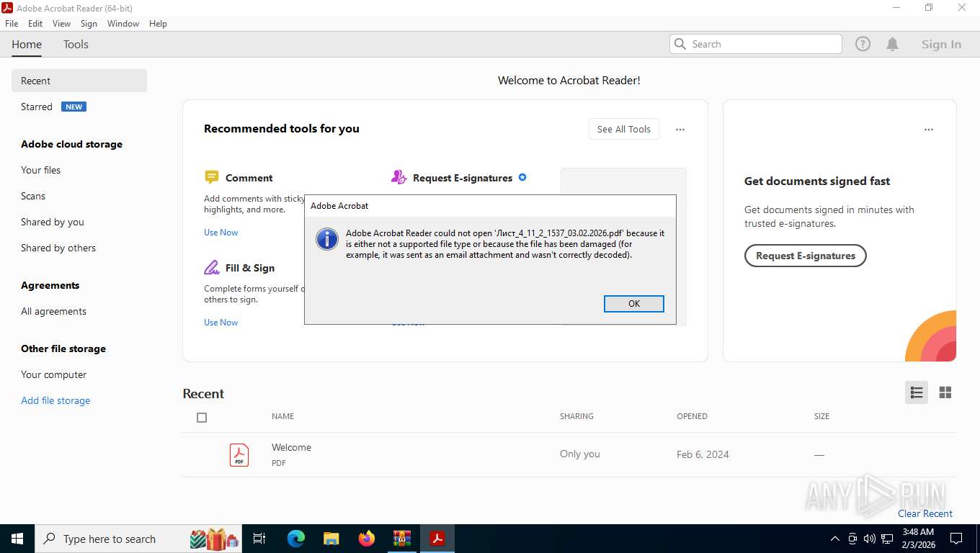980x553 pixels.
Task: Click the Windows taskbar search box
Action: (x=140, y=539)
